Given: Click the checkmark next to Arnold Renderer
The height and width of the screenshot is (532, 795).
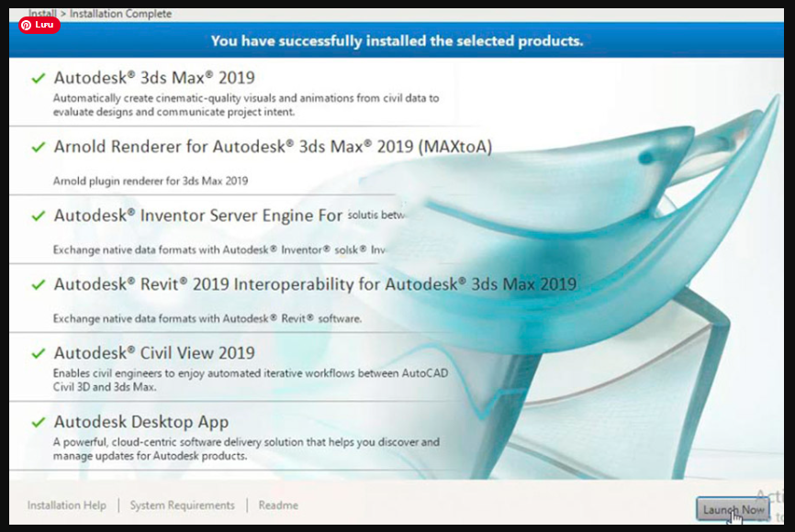Looking at the screenshot, I should tap(38, 148).
